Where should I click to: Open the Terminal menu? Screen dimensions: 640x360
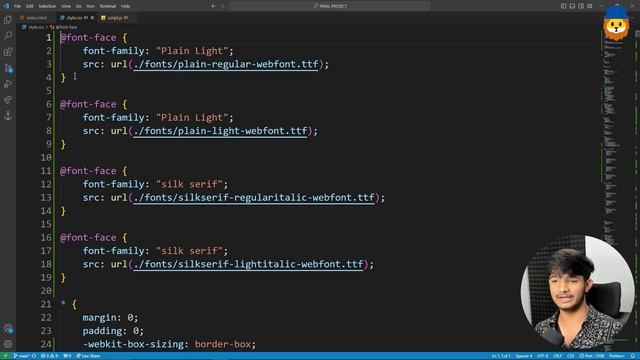[108, 6]
